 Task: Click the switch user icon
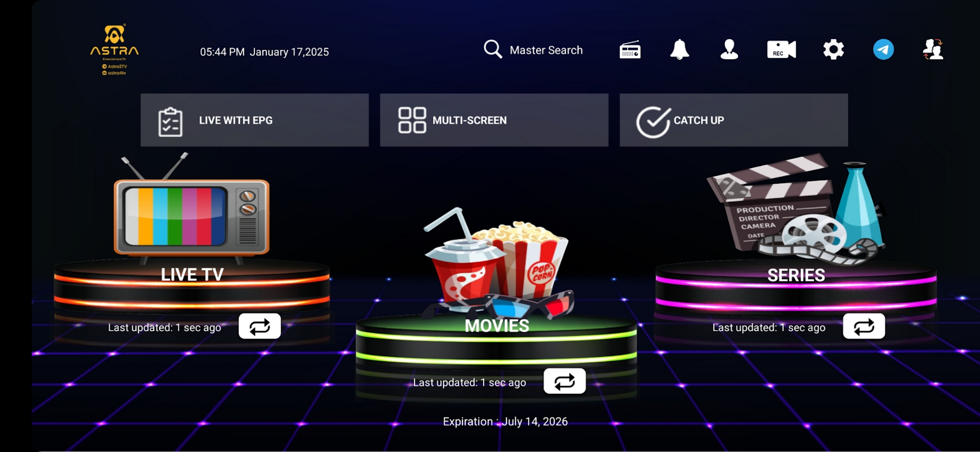(933, 50)
